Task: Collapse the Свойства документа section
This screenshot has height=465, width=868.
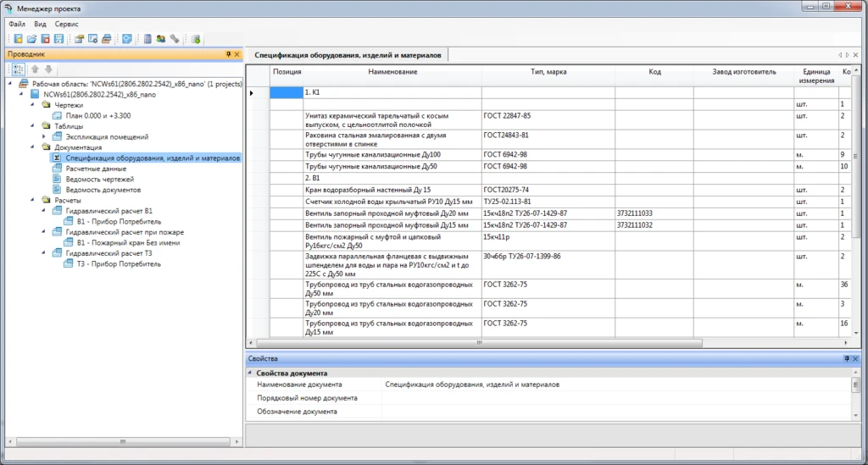Action: (x=250, y=373)
